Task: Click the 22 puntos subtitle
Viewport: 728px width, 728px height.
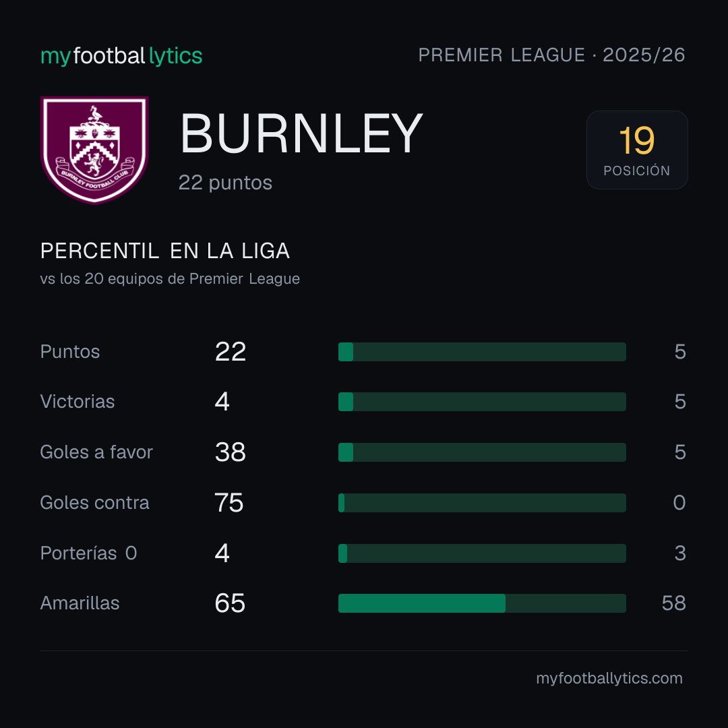Action: [x=225, y=183]
